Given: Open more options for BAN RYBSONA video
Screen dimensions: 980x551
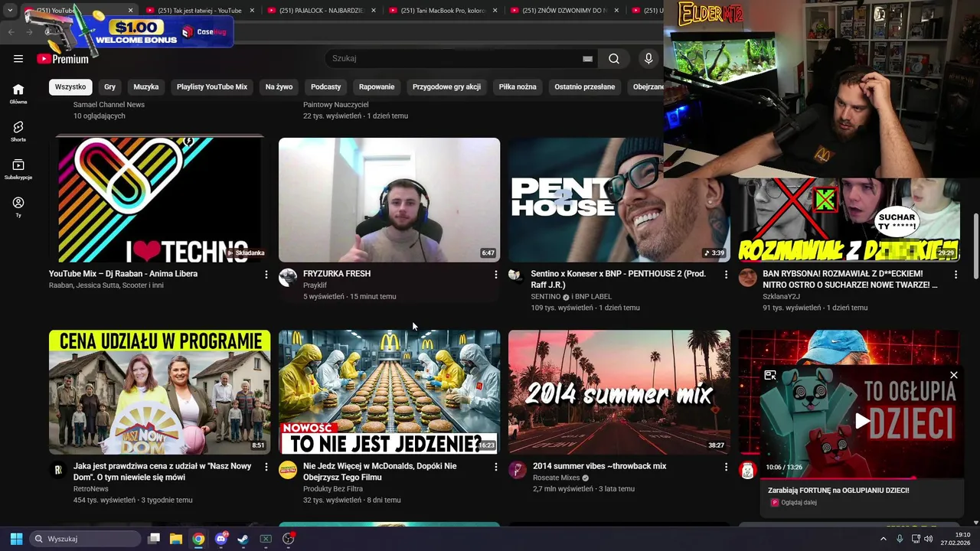Looking at the screenshot, I should [955, 274].
